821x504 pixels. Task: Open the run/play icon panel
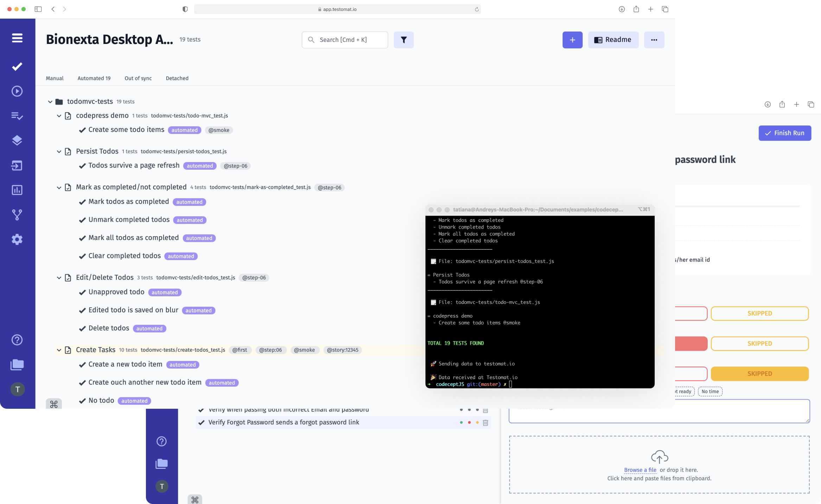coord(18,91)
